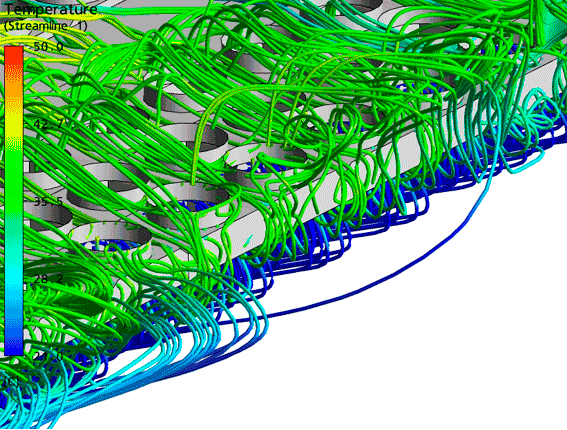Click the 'Temperature' legend title
Image resolution: width=567 pixels, height=430 pixels.
click(x=50, y=9)
